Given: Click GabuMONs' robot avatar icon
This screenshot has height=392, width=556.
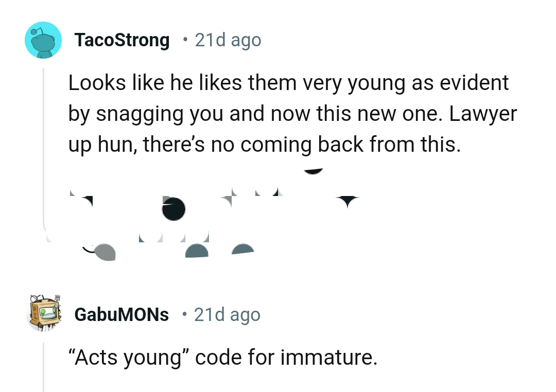Looking at the screenshot, I should point(44,314).
